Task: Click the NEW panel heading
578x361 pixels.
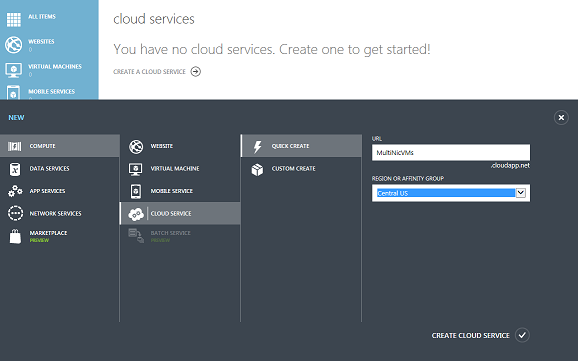Action: tap(16, 118)
